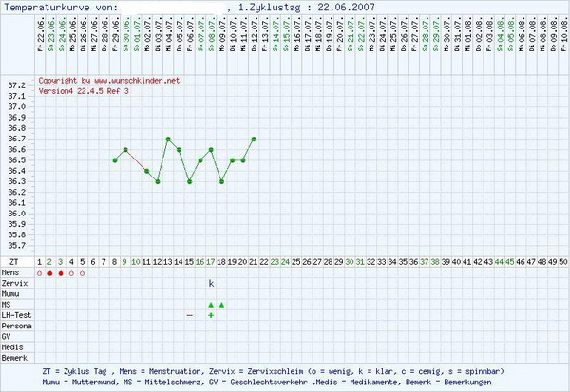Click the last temperature point on day 21
The height and width of the screenshot is (392, 570).
click(x=254, y=139)
